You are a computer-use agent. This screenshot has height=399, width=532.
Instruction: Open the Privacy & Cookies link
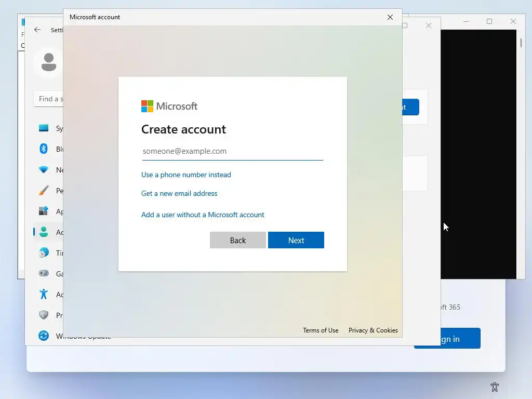point(373,330)
